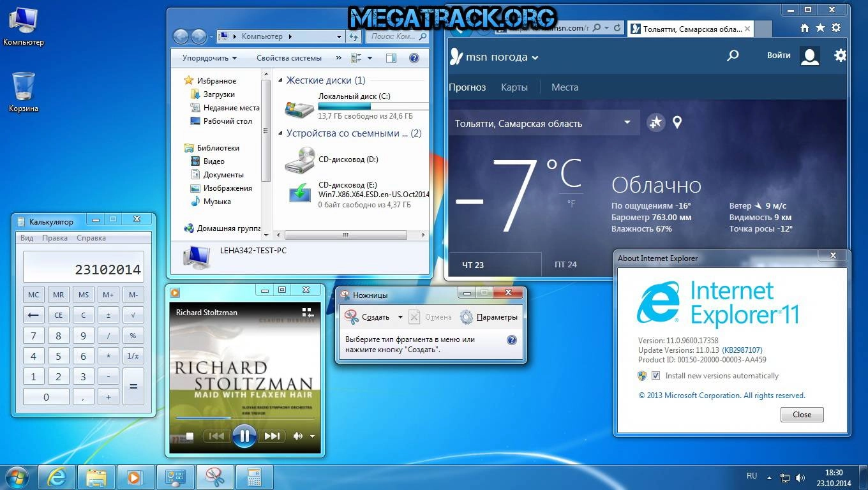Expand Explorer toolbar overflow chevron
The width and height of the screenshot is (868, 490).
click(338, 58)
